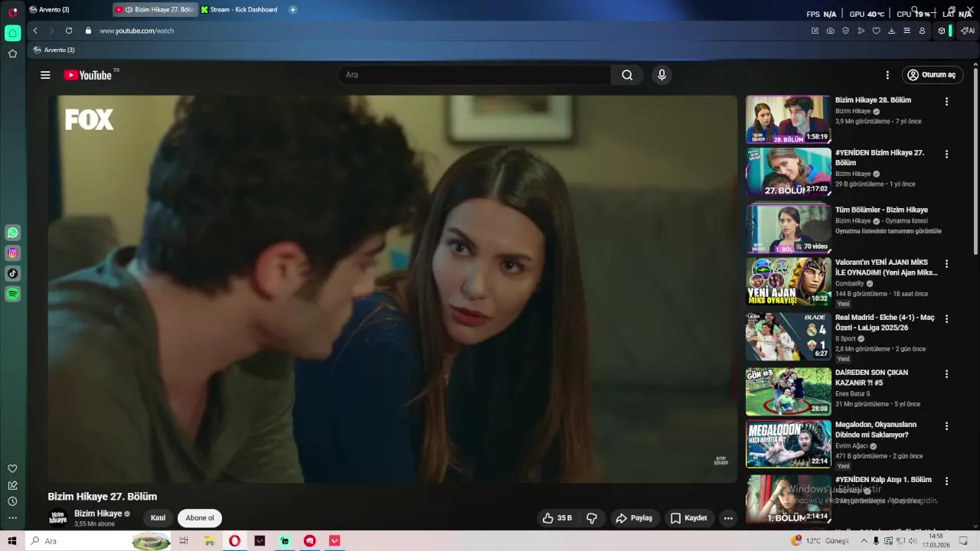Open the Bizim Hikaye channel avatar
This screenshot has height=551, width=980.
(58, 518)
